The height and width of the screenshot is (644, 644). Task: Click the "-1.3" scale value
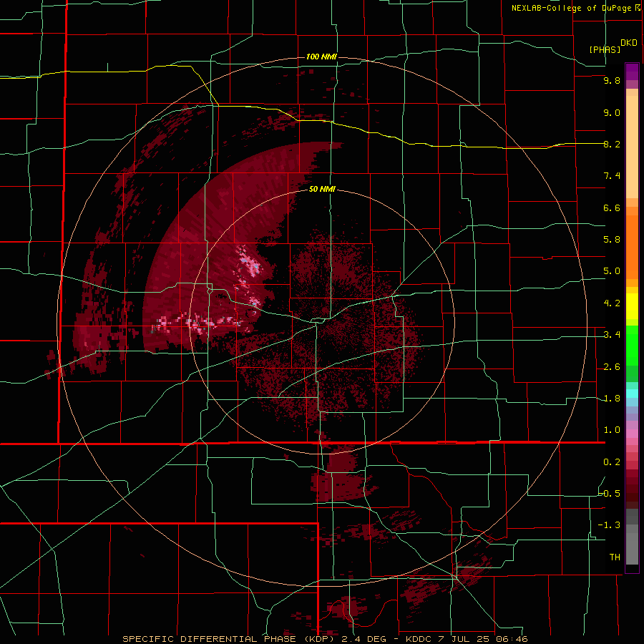coord(610,525)
